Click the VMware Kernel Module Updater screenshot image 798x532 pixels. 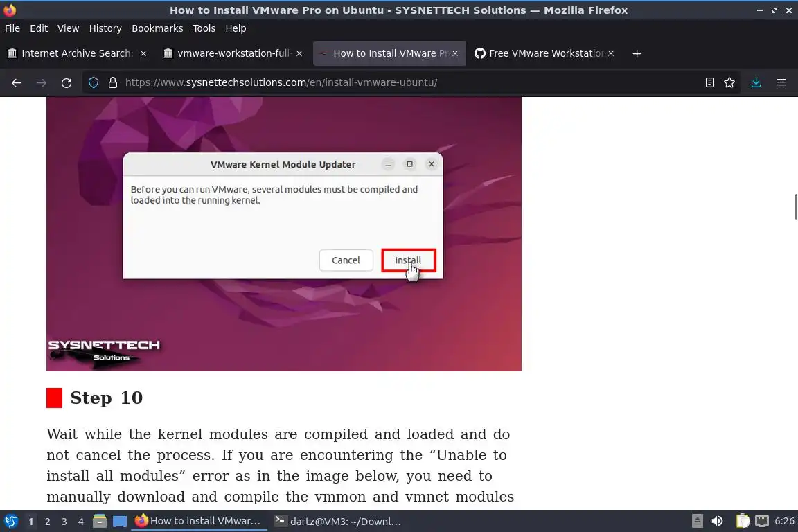(x=283, y=233)
